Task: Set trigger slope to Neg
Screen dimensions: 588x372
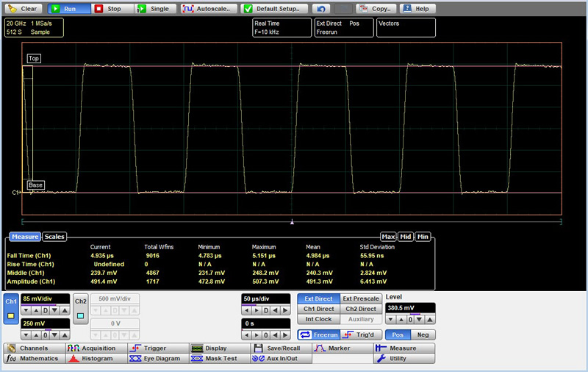Action: pos(423,335)
